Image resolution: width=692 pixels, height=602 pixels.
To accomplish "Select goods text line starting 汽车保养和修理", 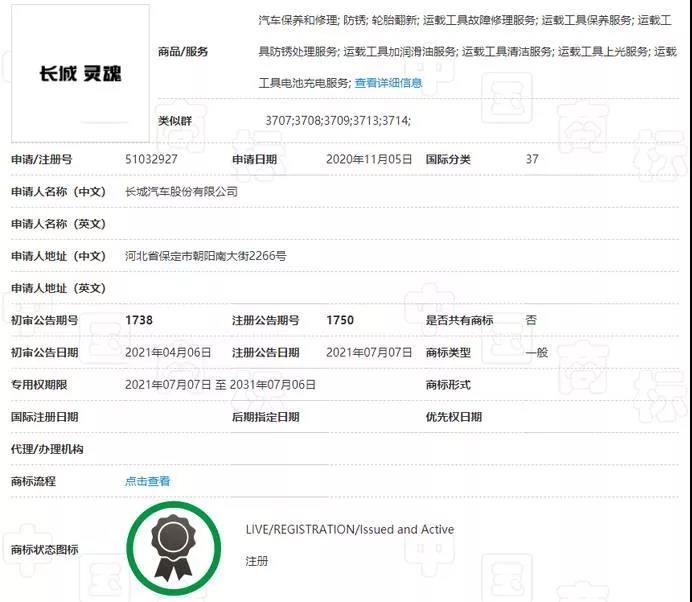I will (465, 20).
